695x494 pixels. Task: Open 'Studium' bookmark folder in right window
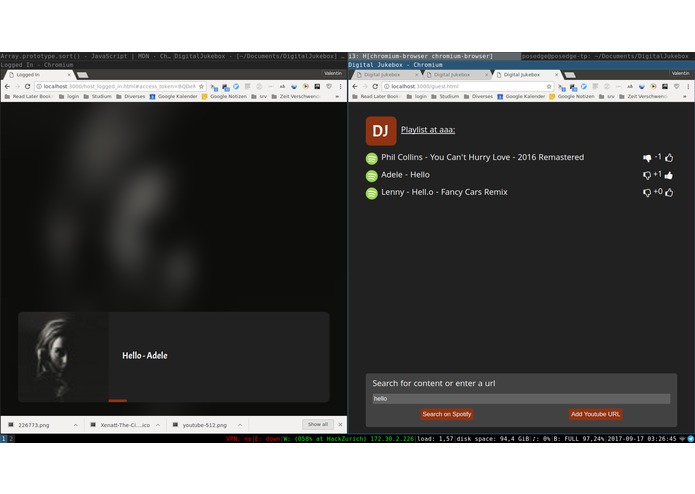pos(445,96)
